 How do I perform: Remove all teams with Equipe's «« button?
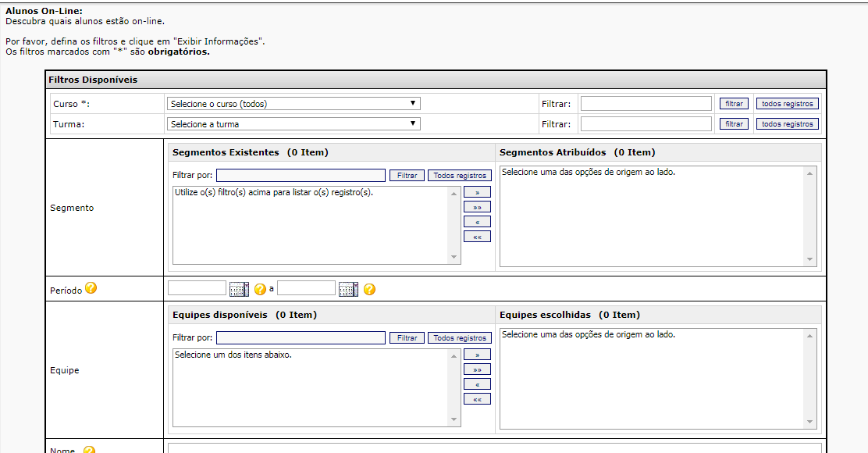[x=477, y=399]
